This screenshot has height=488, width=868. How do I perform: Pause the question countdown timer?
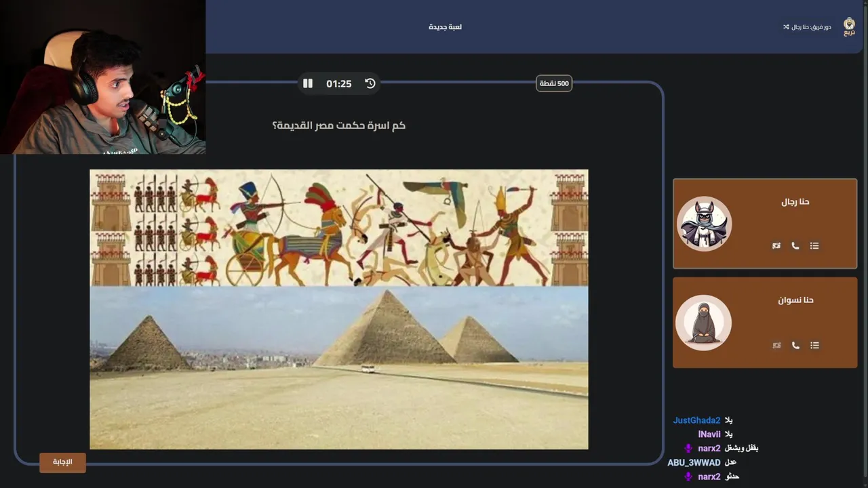pyautogui.click(x=308, y=83)
